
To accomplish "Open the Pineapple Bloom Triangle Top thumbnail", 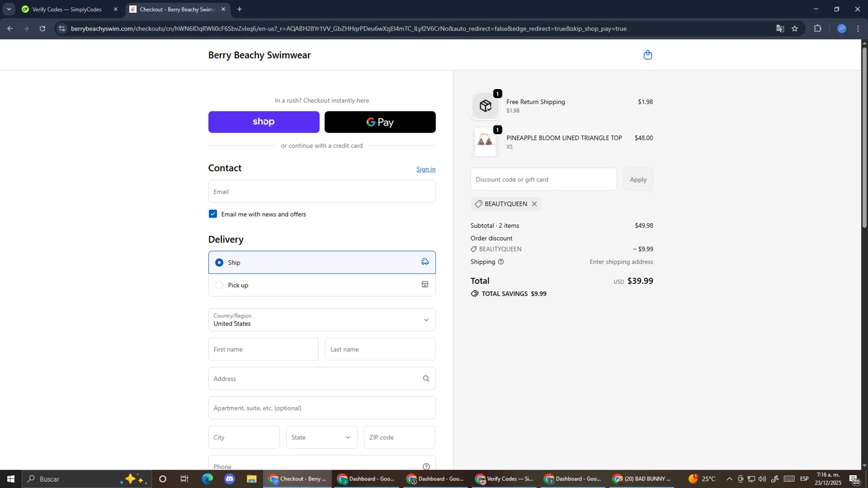I will 486,142.
